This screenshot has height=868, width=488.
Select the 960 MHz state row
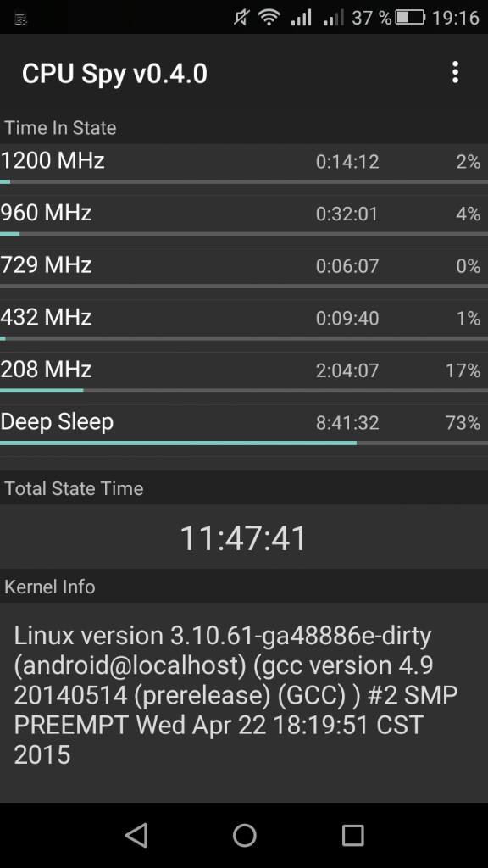(x=244, y=216)
